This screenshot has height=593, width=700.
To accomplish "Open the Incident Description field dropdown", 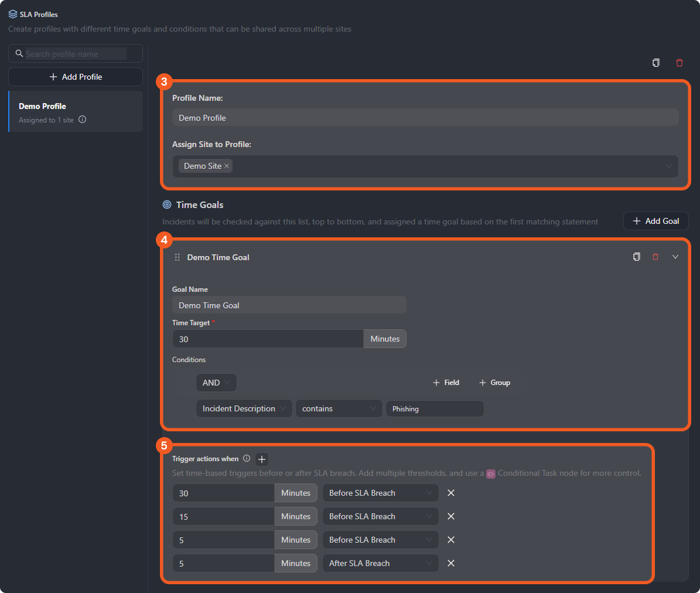I will coord(244,408).
